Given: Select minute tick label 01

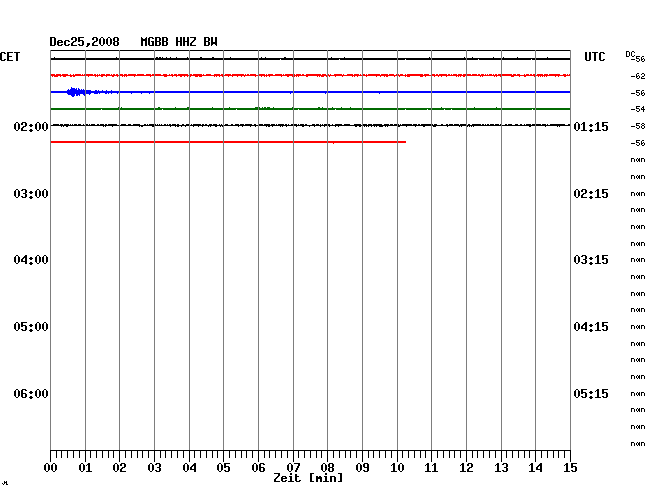Looking at the screenshot, I should tap(85, 467).
